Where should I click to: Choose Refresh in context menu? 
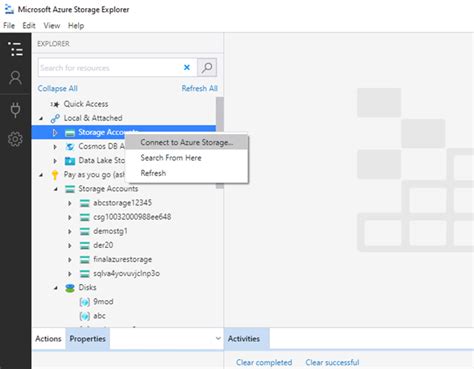point(187,173)
